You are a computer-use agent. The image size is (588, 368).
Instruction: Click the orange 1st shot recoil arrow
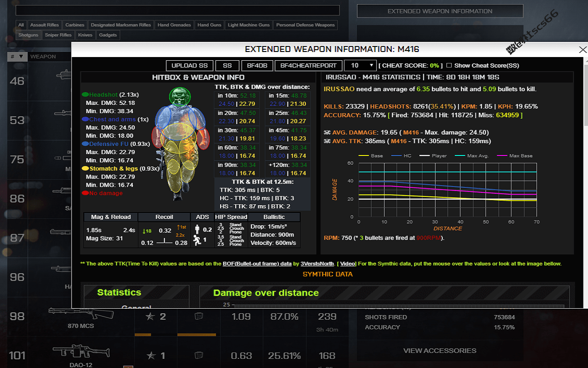coord(181,228)
